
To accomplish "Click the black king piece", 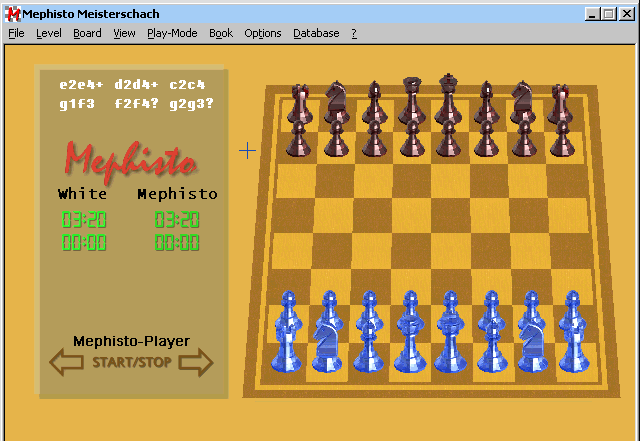I will tap(449, 101).
